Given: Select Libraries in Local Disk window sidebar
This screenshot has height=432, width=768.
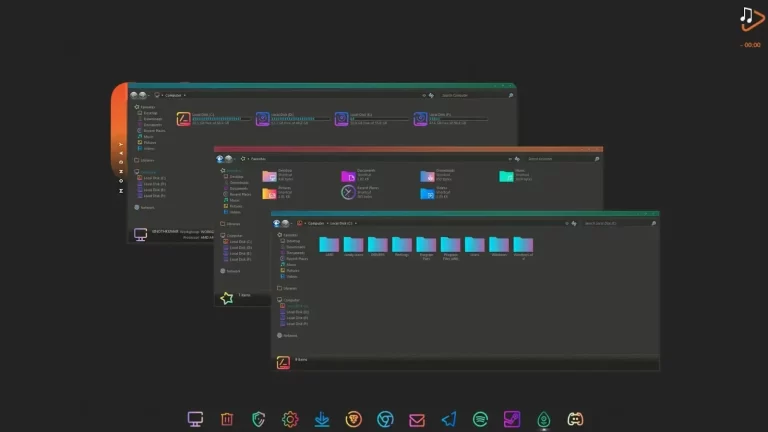Looking at the screenshot, I should point(287,288).
